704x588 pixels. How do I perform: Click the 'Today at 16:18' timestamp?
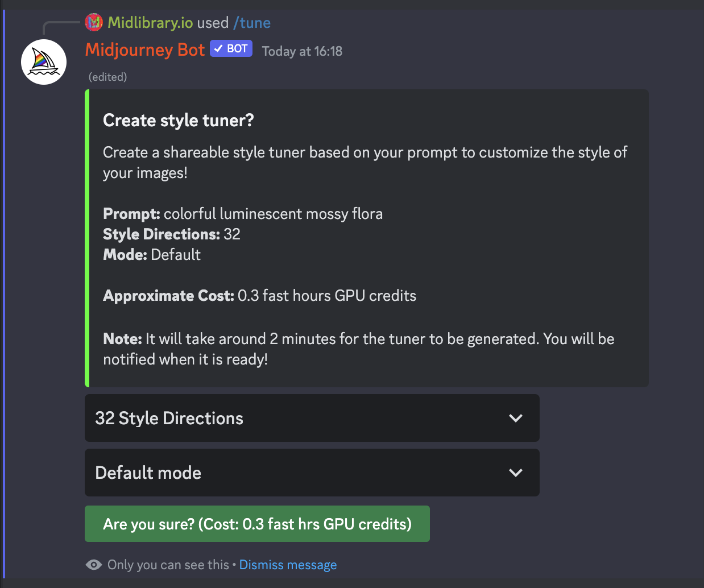302,51
